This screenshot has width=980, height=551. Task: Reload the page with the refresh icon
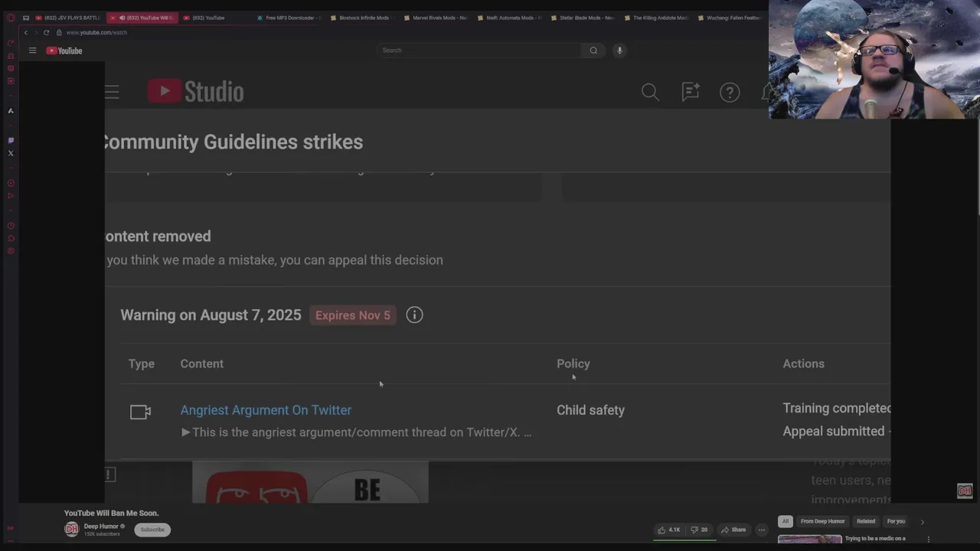46,32
